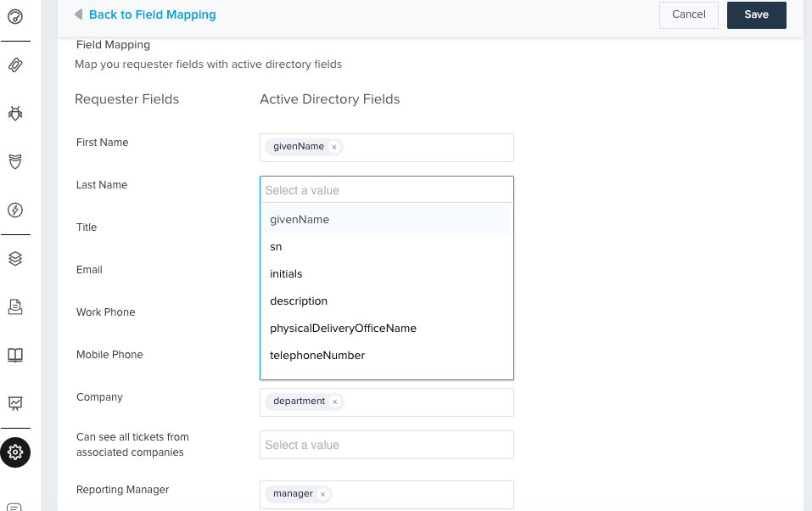Remove the manager tag from Reporting Manager
Viewport: 812px width, 511px height.
point(322,494)
